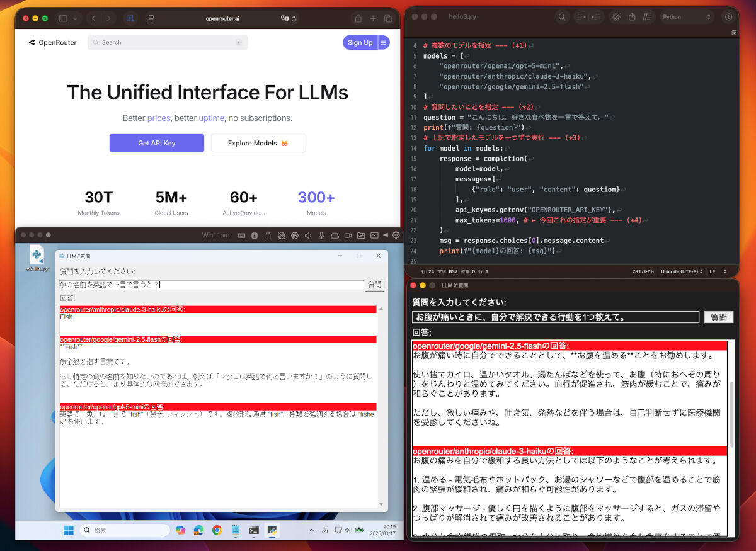Click the prices link on the OpenRouter page
Screen dimensions: 756x551
pos(159,118)
